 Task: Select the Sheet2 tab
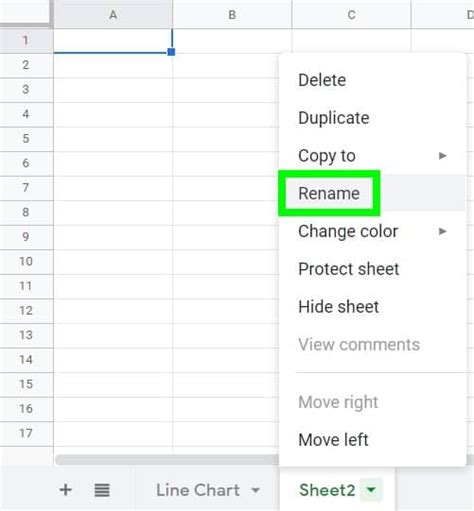coord(327,490)
